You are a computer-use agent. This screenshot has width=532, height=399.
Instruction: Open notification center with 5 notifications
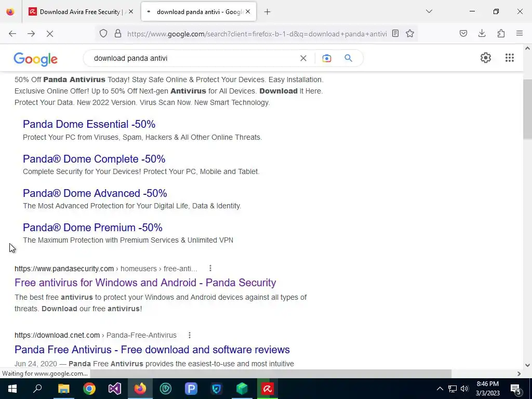(516, 389)
